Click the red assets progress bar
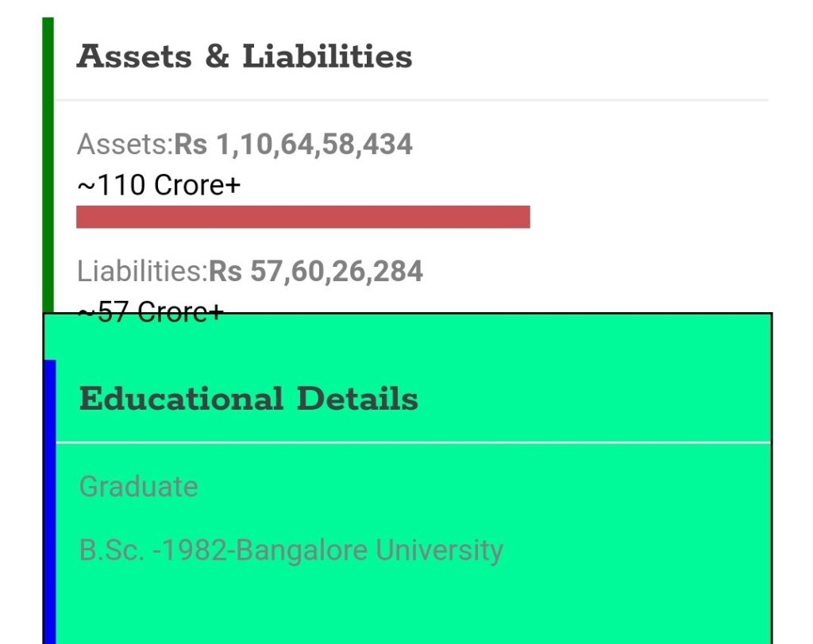This screenshot has width=813, height=644. pos(302,217)
